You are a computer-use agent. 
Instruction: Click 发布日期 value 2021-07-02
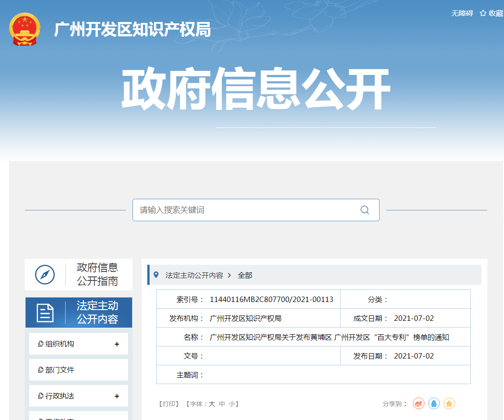(x=414, y=356)
